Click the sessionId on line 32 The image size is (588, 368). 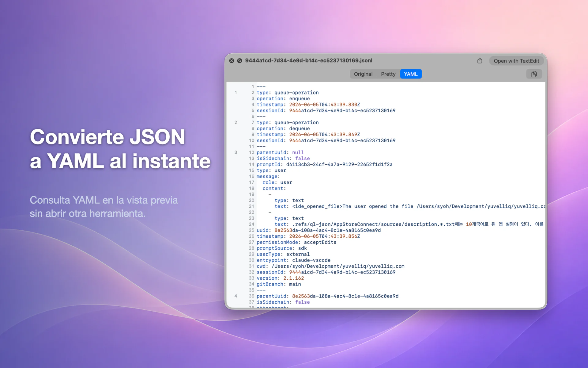(326, 272)
